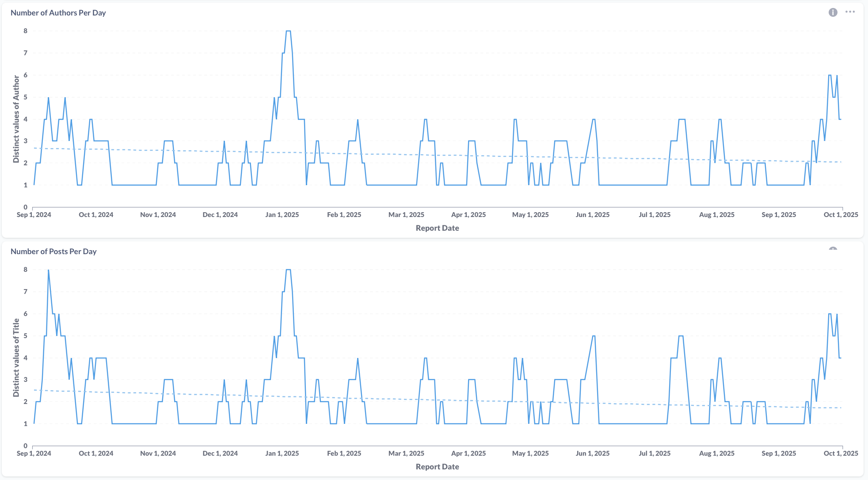Click partially hidden info icon on Posts card

coord(833,249)
